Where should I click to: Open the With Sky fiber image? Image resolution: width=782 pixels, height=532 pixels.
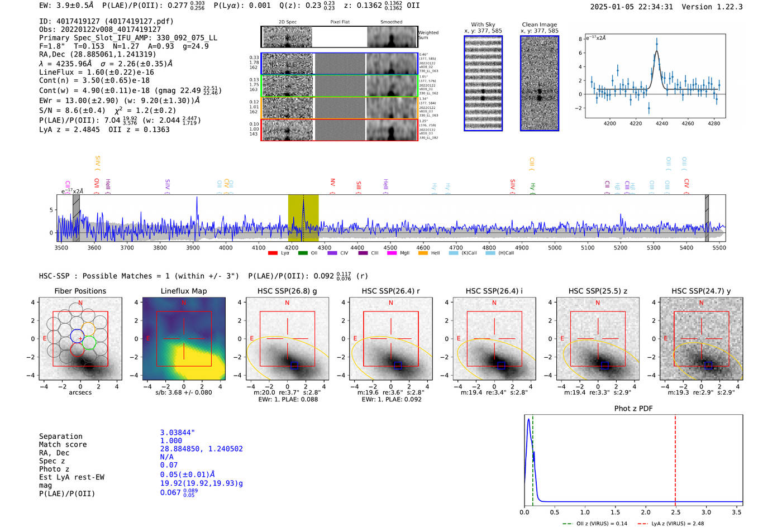[483, 83]
